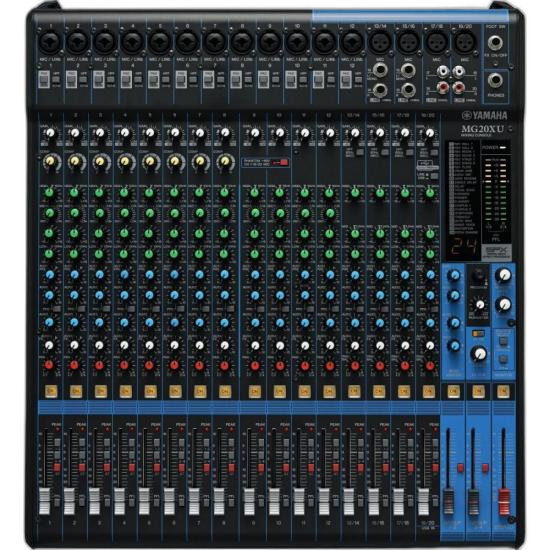The height and width of the screenshot is (550, 550).
Task: Toggle the channel 1 yellow ON button
Action: click(51, 391)
